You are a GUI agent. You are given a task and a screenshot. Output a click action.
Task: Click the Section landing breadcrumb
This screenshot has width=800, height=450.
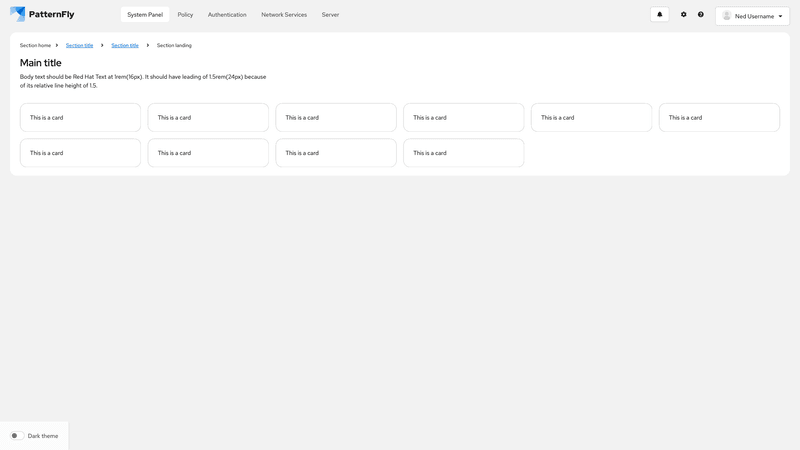click(x=174, y=45)
